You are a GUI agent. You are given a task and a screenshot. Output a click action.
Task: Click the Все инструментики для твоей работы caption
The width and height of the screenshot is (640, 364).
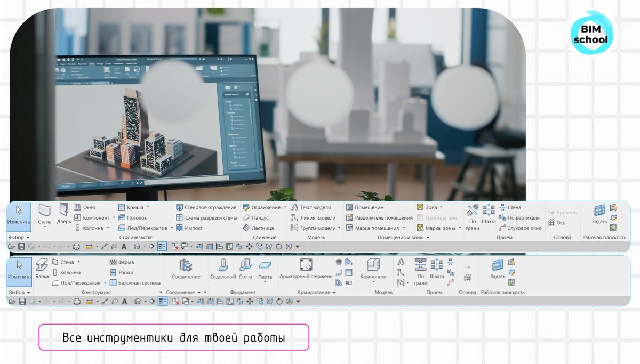(174, 338)
